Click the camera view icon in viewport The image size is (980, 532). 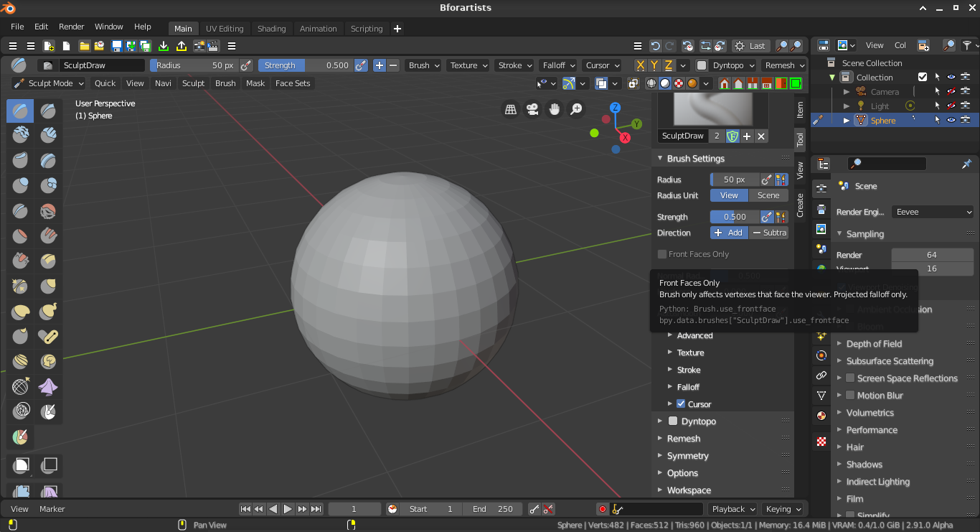[x=532, y=109]
